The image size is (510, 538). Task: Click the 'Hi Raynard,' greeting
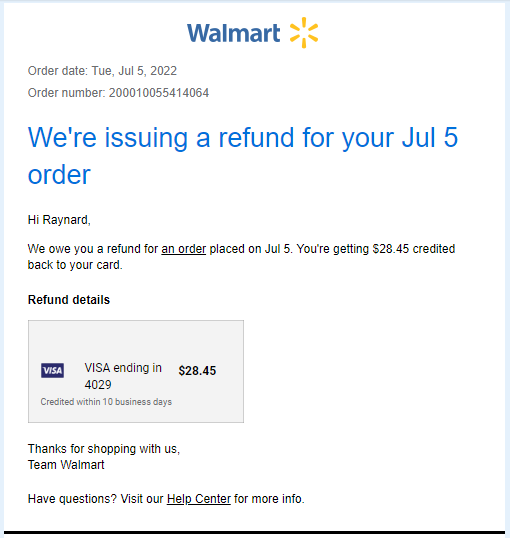click(59, 220)
